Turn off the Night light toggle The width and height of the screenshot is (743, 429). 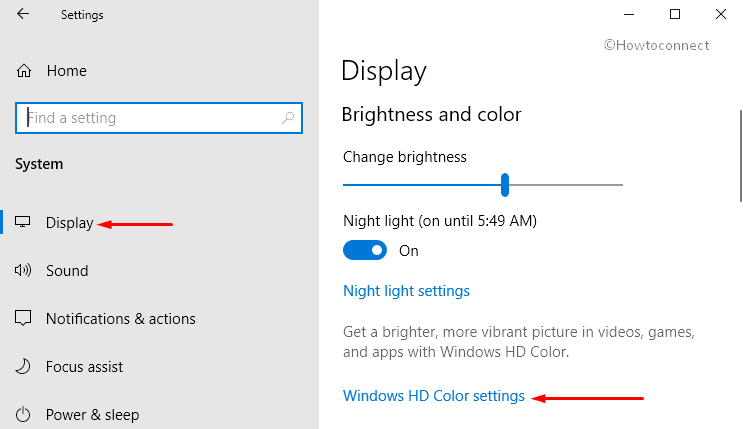[365, 250]
